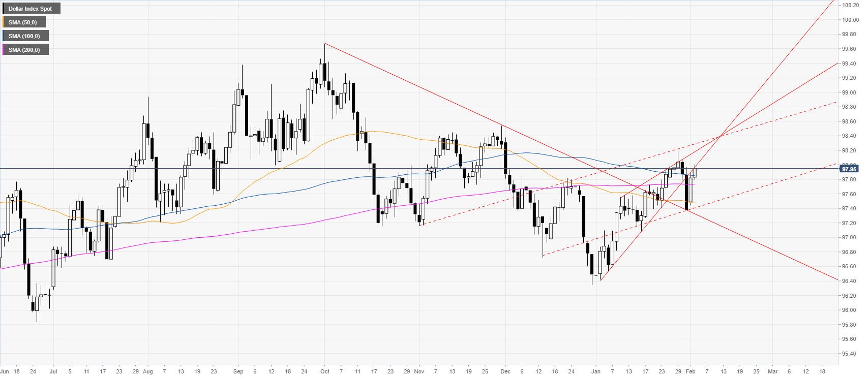
Task: Click the Oct label on time axis
Action: [324, 371]
